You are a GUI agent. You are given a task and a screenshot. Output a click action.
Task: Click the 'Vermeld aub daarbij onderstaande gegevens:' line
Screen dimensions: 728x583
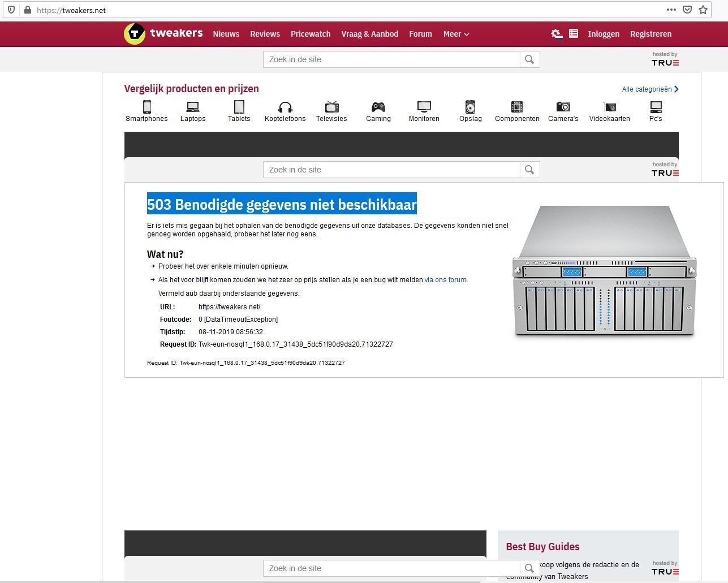pyautogui.click(x=229, y=293)
